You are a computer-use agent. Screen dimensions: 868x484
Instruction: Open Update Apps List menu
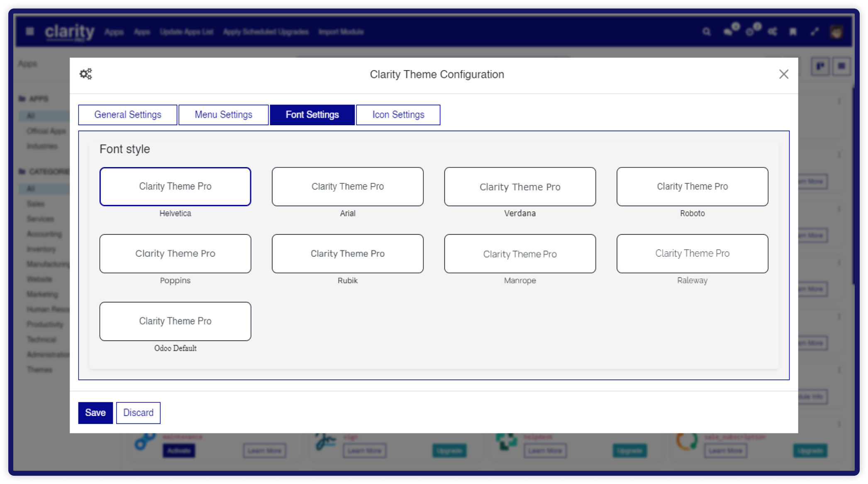187,32
